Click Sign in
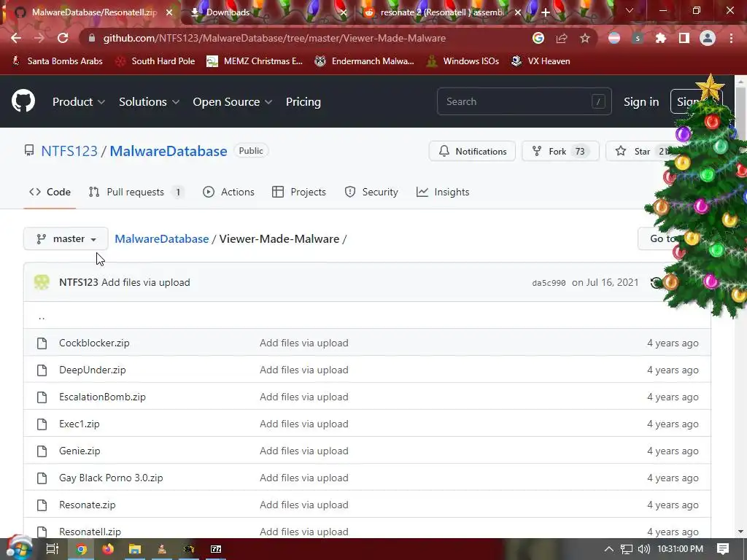This screenshot has width=747, height=560. pos(641,101)
